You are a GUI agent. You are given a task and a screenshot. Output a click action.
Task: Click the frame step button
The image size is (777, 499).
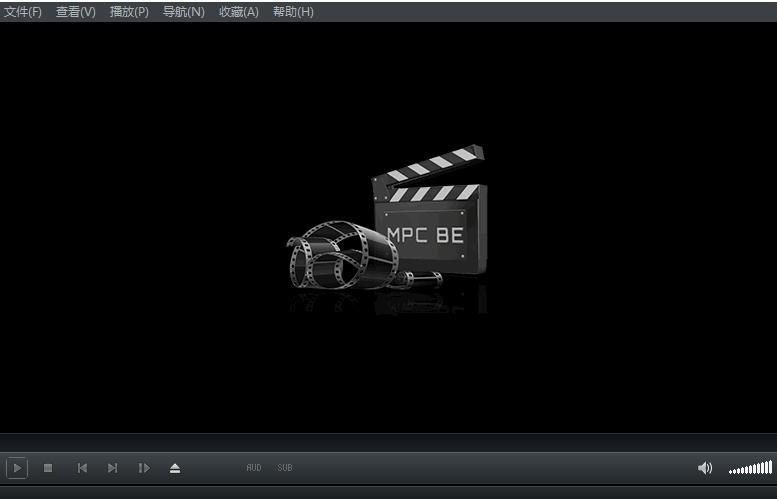click(144, 468)
